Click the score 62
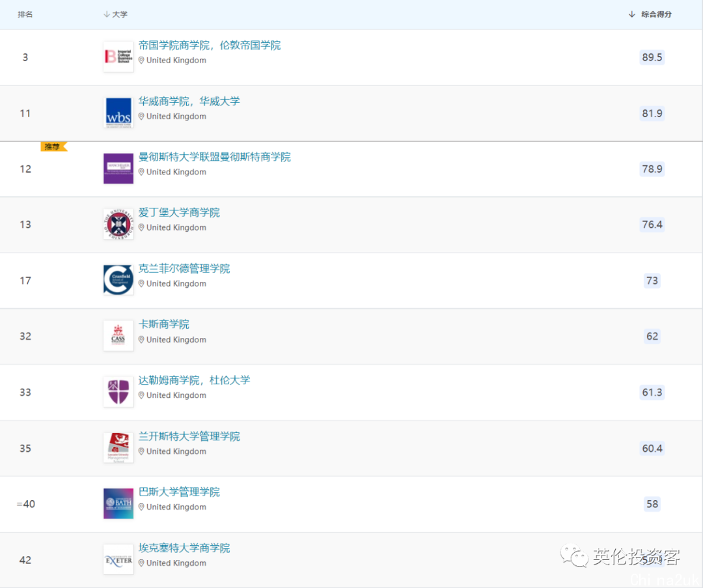The width and height of the screenshot is (703, 588). tap(652, 337)
